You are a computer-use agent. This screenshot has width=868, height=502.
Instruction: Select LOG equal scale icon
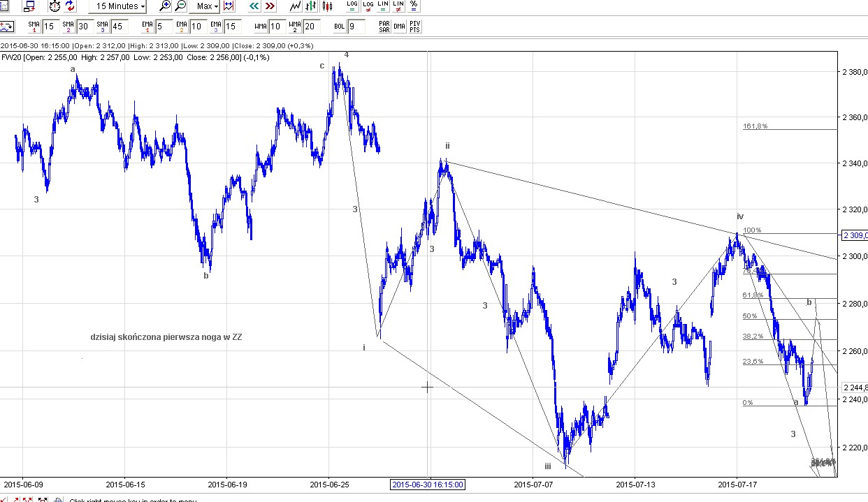(352, 6)
